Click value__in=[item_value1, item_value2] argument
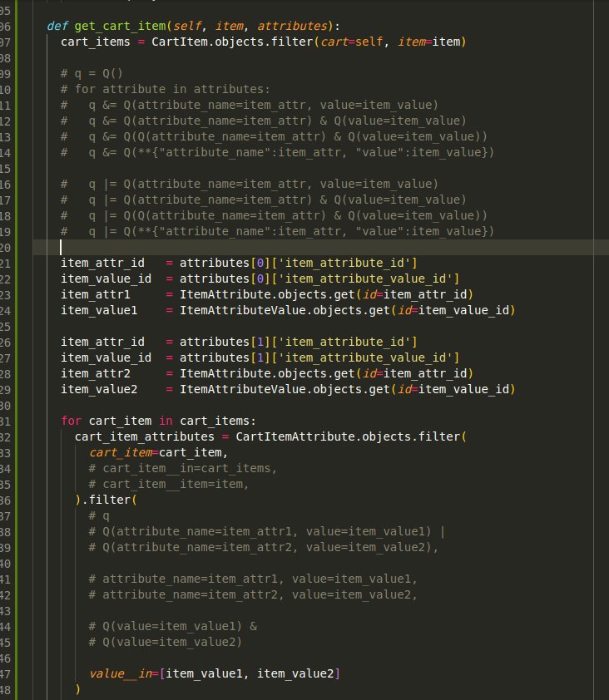Viewport: 609px width, 700px height. [215, 673]
